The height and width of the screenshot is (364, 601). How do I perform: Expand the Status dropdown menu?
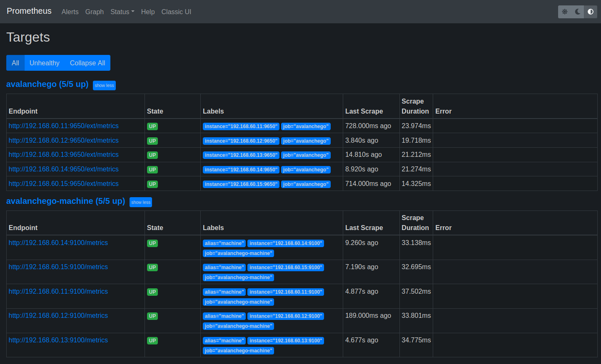point(122,12)
